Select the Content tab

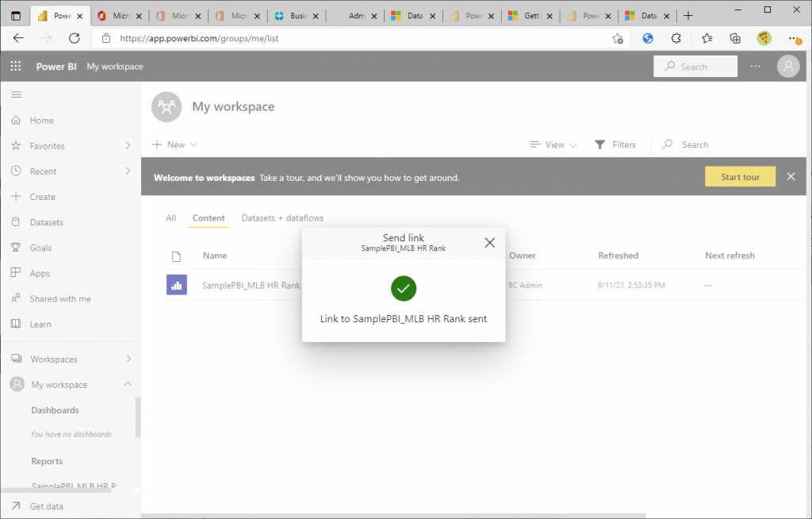[209, 217]
